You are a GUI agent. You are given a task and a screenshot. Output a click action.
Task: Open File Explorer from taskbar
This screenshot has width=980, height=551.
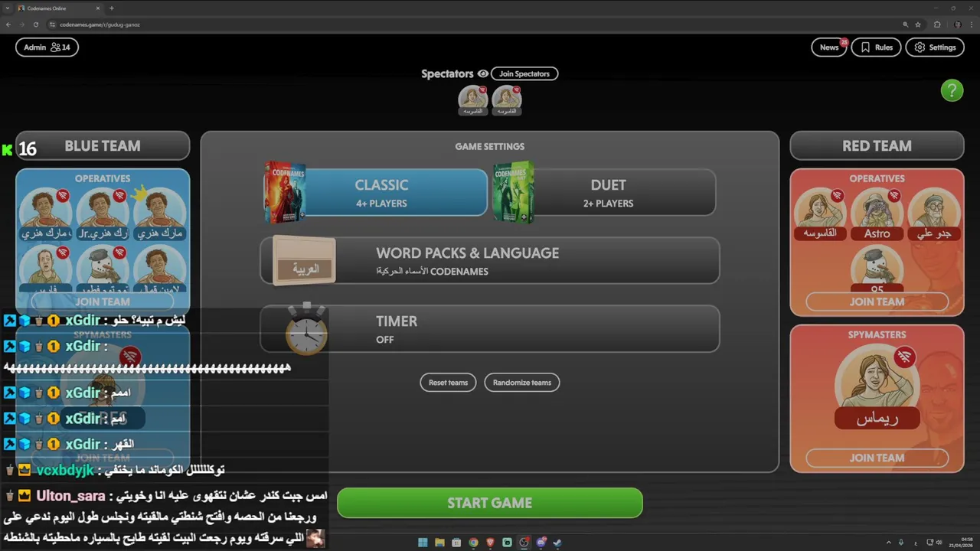pos(439,543)
